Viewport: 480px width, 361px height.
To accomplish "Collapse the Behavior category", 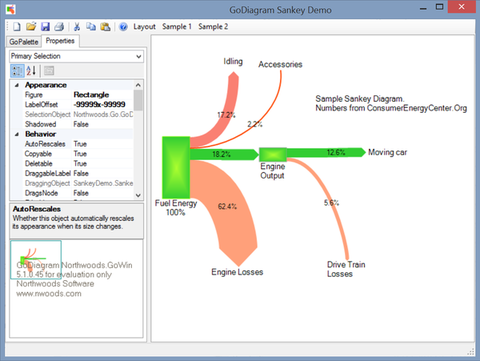I will (17, 134).
